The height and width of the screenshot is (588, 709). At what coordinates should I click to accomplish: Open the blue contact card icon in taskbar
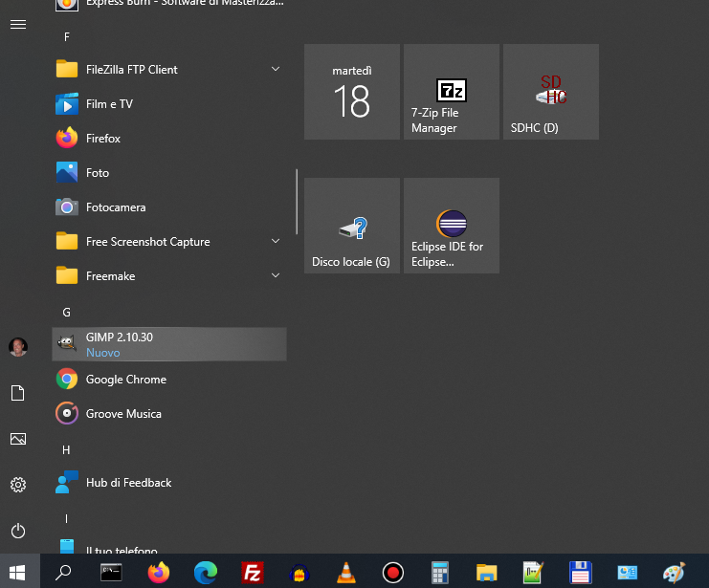(x=627, y=573)
